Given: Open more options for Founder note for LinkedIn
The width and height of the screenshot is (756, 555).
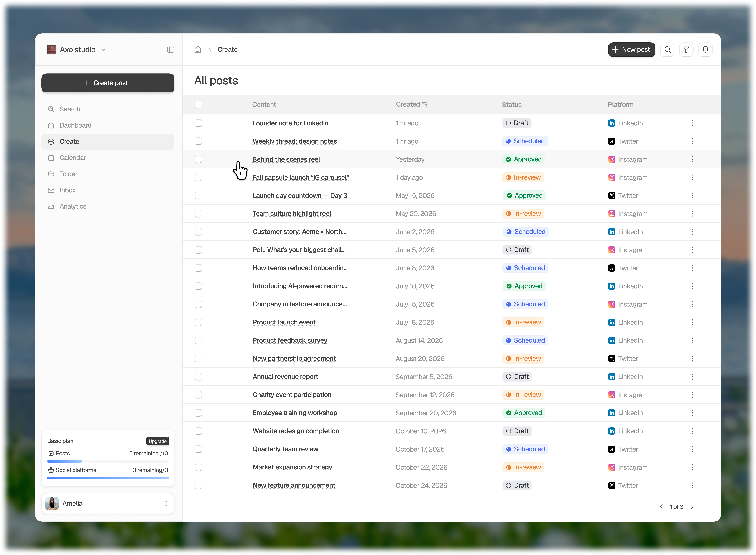Looking at the screenshot, I should 692,123.
